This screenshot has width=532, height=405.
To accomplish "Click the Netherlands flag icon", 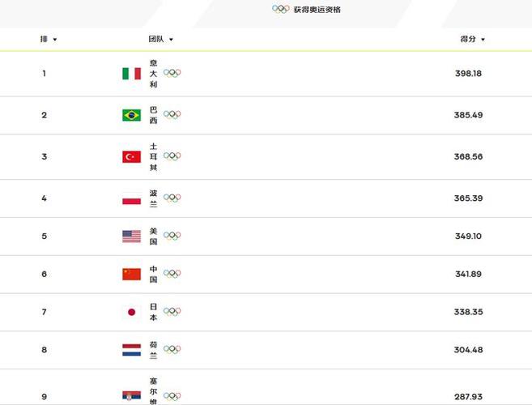I will [132, 350].
